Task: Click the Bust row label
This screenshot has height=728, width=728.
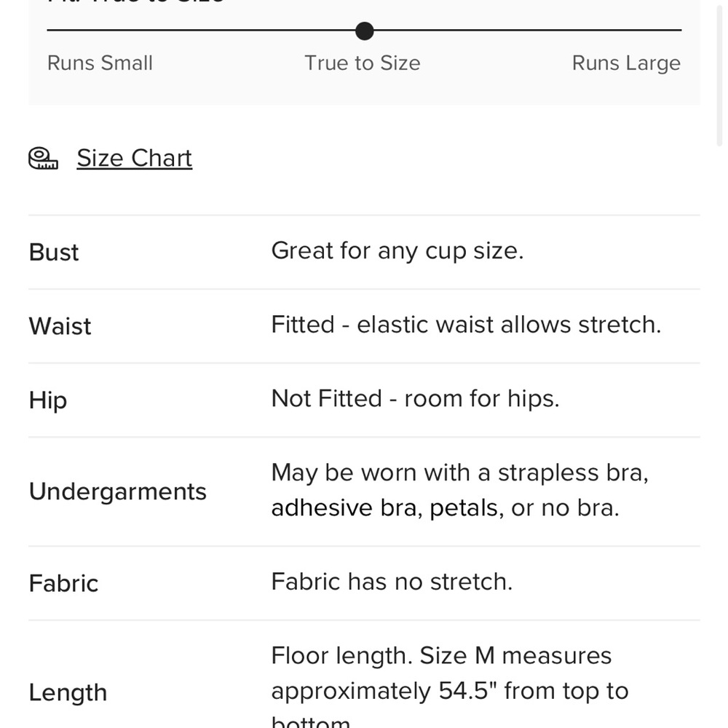Action: (54, 253)
